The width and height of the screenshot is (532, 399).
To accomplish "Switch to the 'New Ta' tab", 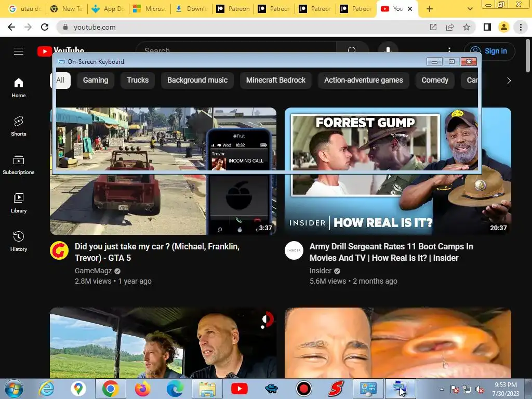I will 66,9.
